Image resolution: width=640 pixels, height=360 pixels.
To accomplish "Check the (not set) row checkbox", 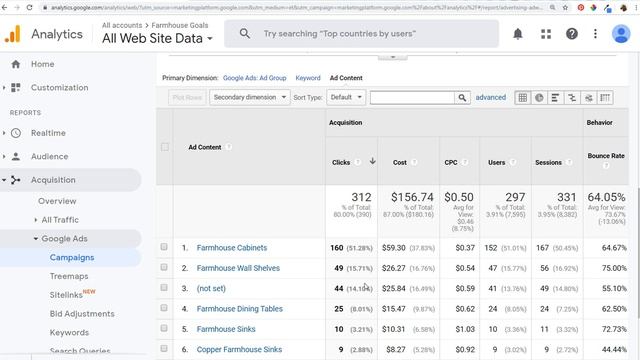I will coord(164,288).
